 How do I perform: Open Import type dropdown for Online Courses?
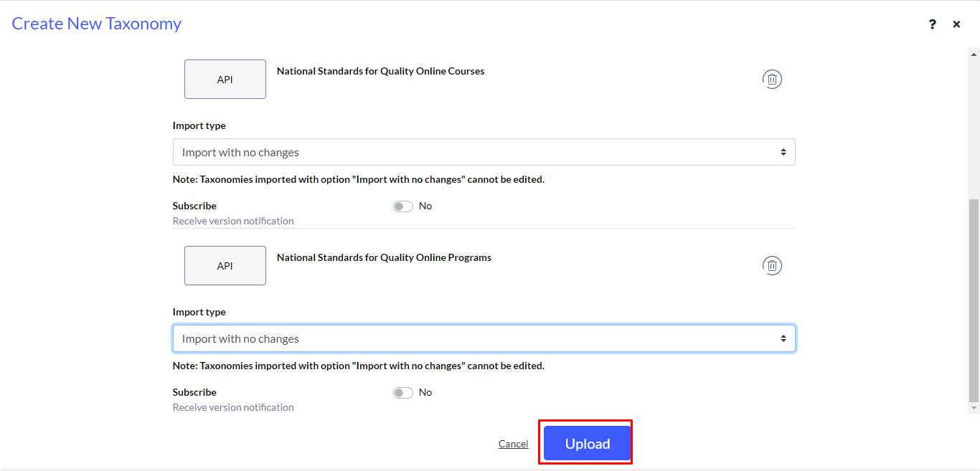pyautogui.click(x=484, y=152)
